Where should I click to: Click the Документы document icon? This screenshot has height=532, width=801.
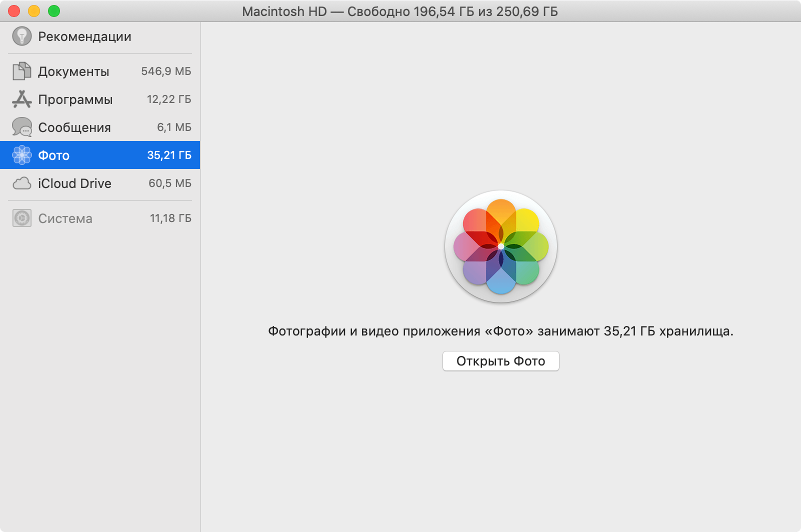21,71
